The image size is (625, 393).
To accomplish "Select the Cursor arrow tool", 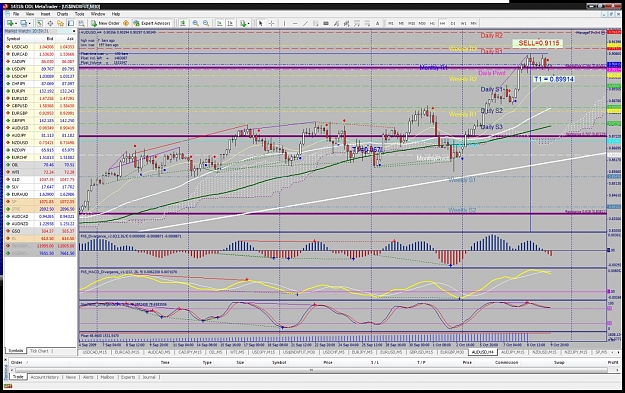I will click(x=260, y=23).
